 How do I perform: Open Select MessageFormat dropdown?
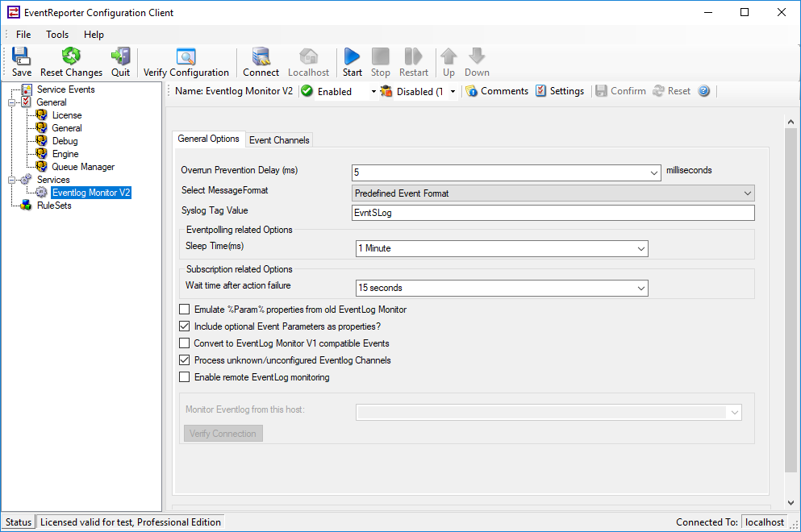pos(748,193)
